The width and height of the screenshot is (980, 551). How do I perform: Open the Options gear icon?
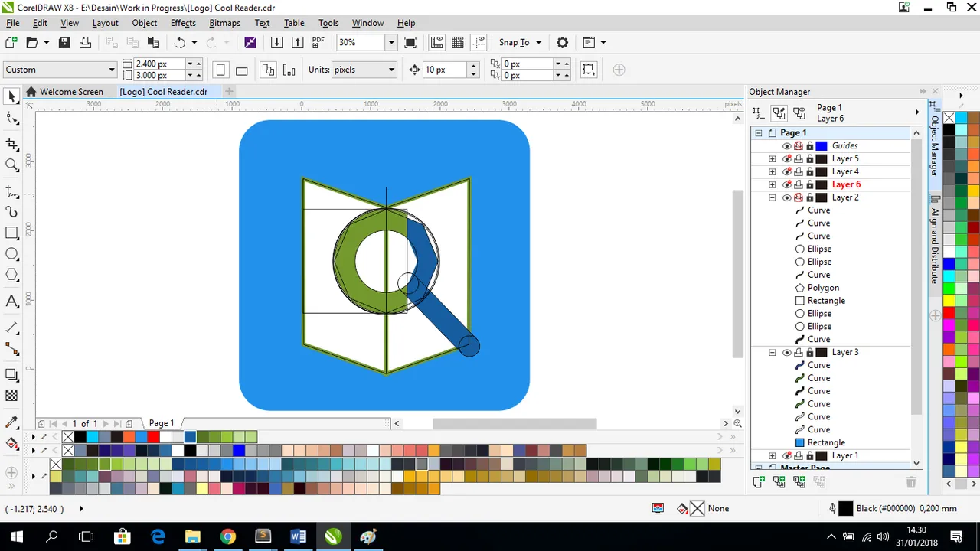(x=563, y=43)
